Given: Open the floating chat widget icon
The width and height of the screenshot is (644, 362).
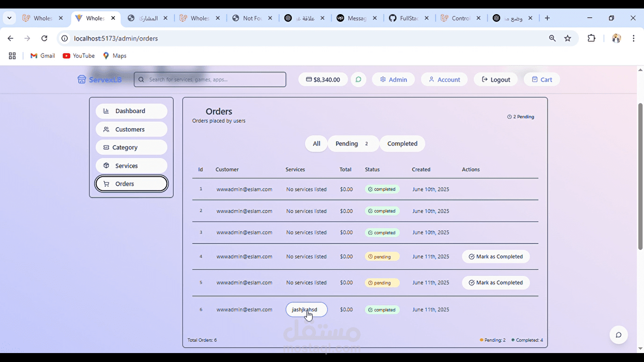Looking at the screenshot, I should coord(619,335).
